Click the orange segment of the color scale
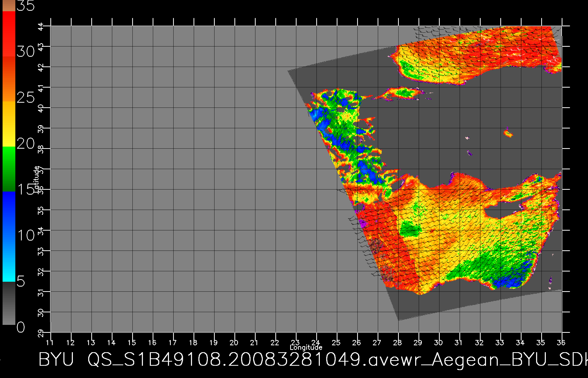588x378 pixels. pos(9,79)
